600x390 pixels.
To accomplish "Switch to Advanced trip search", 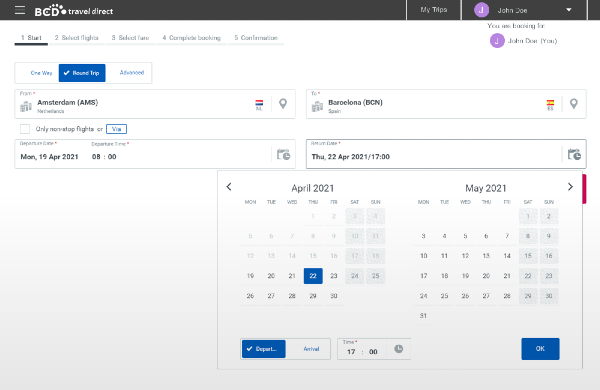I will (x=132, y=72).
